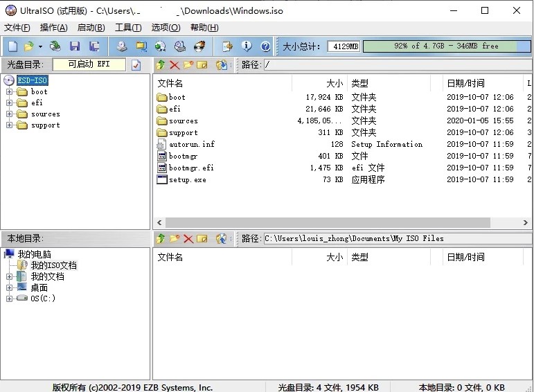Click the convert image format icon
The height and width of the screenshot is (392, 534).
coord(161,46)
